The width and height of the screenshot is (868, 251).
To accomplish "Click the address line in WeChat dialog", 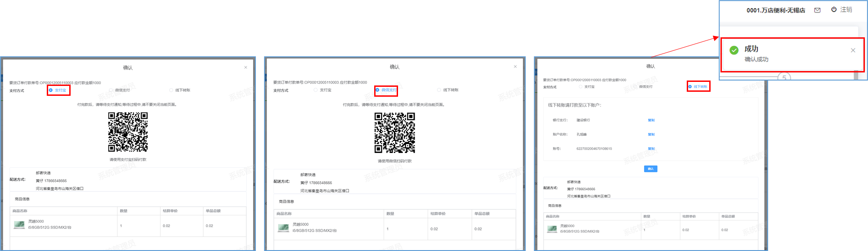I will 325,191.
